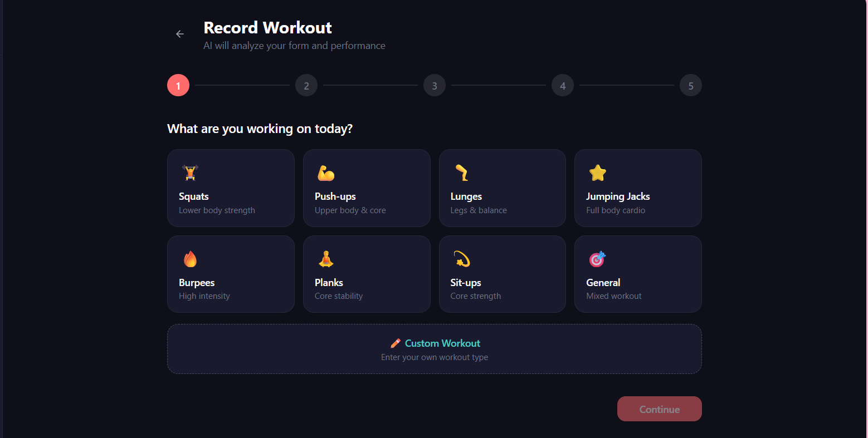Screen dimensions: 868x438
Task: Click the dart target icon for General workout
Action: (597, 258)
